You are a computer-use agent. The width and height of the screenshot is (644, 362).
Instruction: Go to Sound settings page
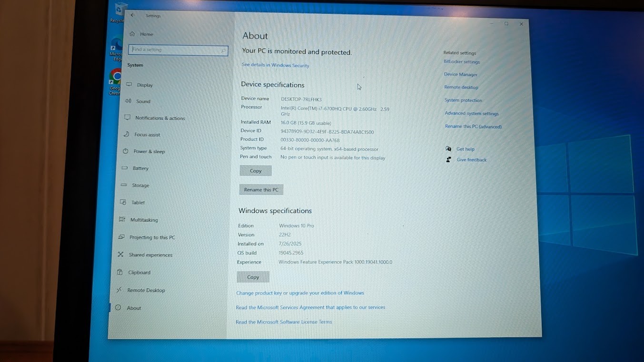click(x=143, y=101)
